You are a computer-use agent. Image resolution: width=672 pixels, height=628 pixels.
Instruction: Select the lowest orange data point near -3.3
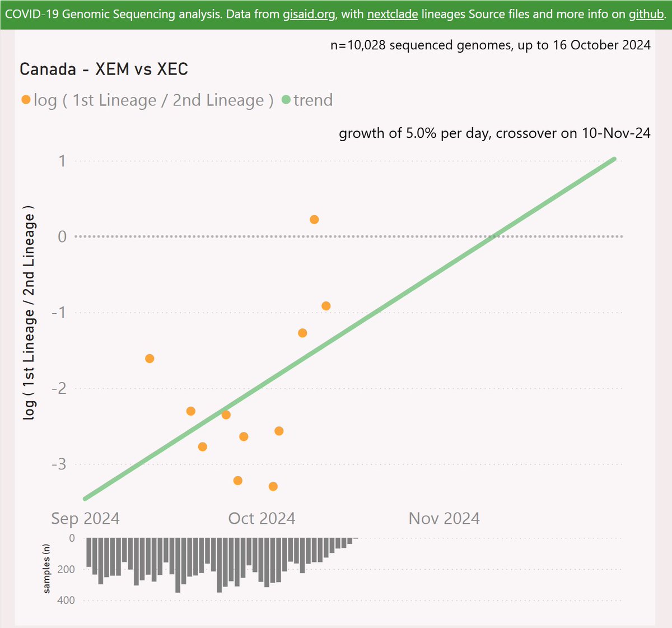(273, 486)
